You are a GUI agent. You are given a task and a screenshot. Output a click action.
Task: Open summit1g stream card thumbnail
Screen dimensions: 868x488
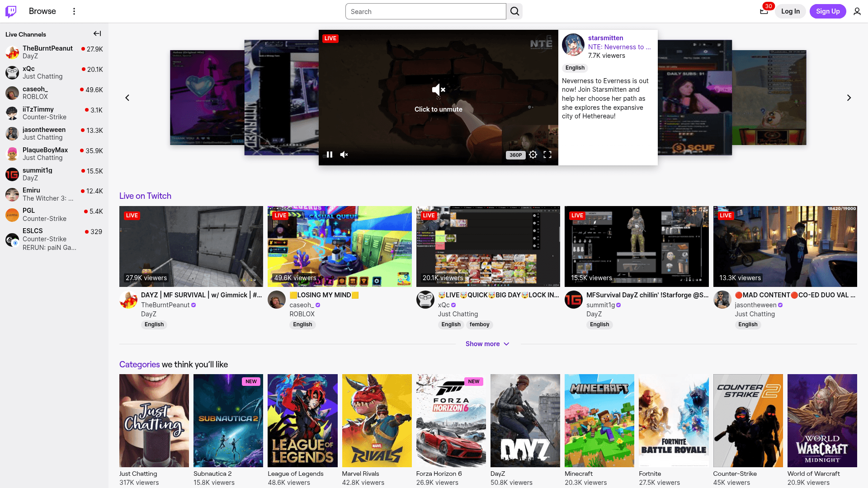click(x=637, y=246)
